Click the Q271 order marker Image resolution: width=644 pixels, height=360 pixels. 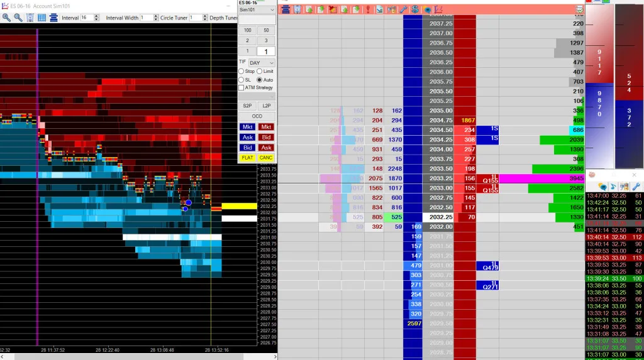click(487, 285)
